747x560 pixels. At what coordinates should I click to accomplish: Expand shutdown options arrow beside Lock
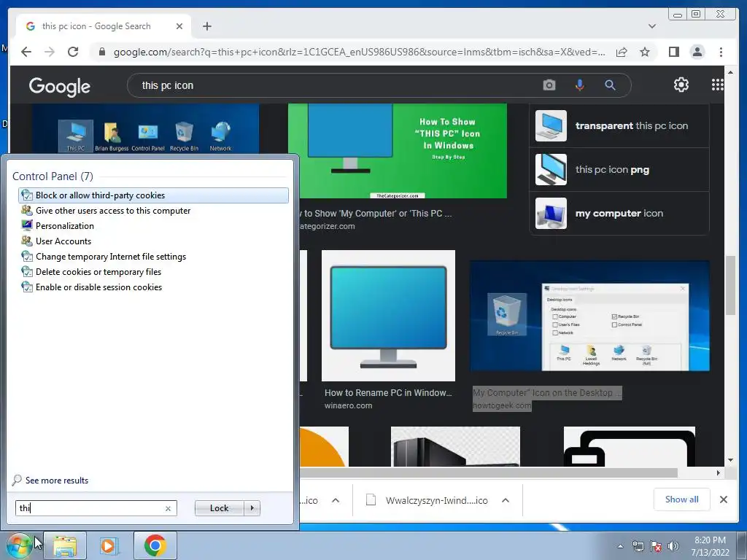pyautogui.click(x=252, y=508)
